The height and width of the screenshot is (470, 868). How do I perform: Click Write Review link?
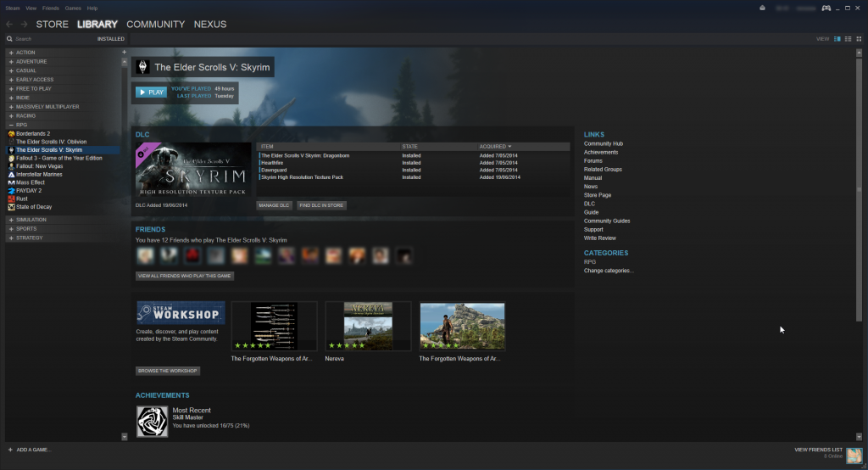click(599, 238)
